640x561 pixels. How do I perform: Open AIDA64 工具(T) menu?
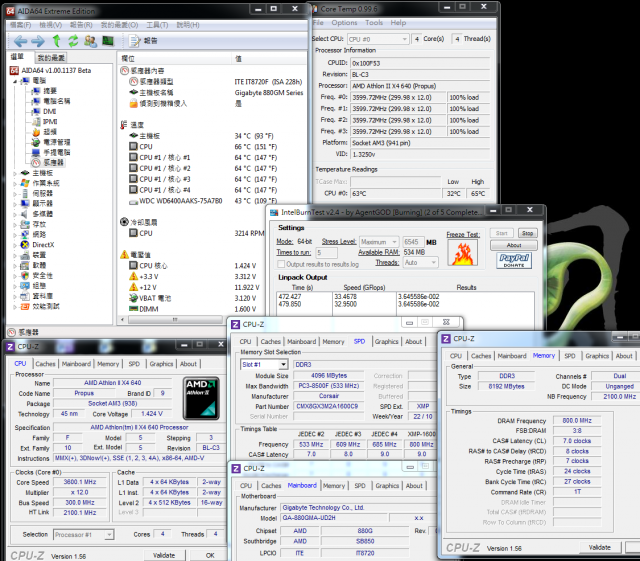pyautogui.click(x=157, y=25)
